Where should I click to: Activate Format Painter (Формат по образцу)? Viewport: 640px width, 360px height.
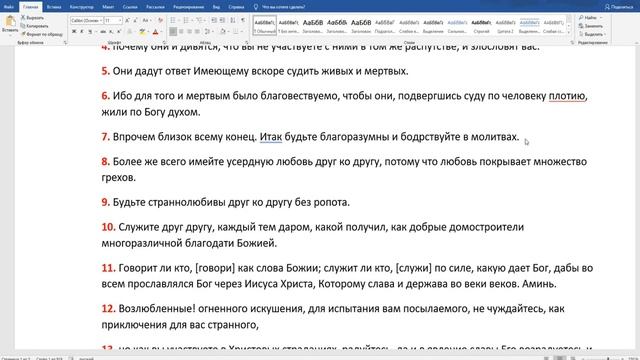pos(42,34)
